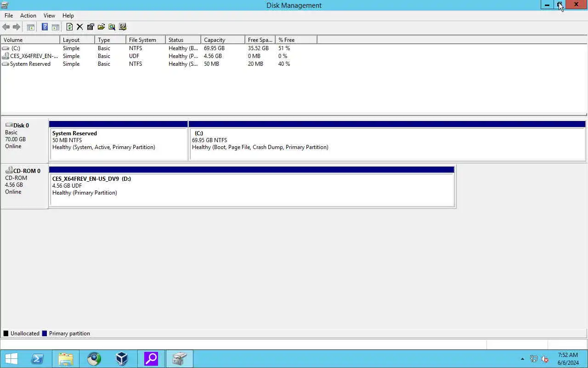The width and height of the screenshot is (588, 368).
Task: Sort by the Capacity column header
Action: point(223,40)
